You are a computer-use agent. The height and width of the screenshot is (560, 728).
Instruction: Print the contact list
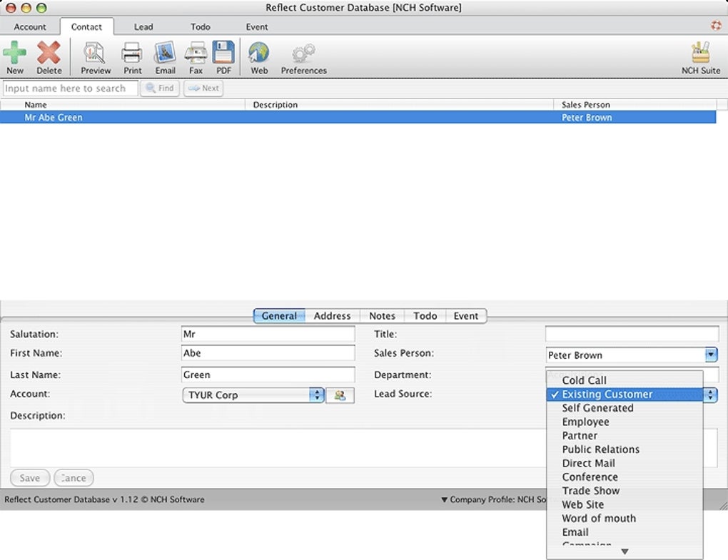click(132, 58)
